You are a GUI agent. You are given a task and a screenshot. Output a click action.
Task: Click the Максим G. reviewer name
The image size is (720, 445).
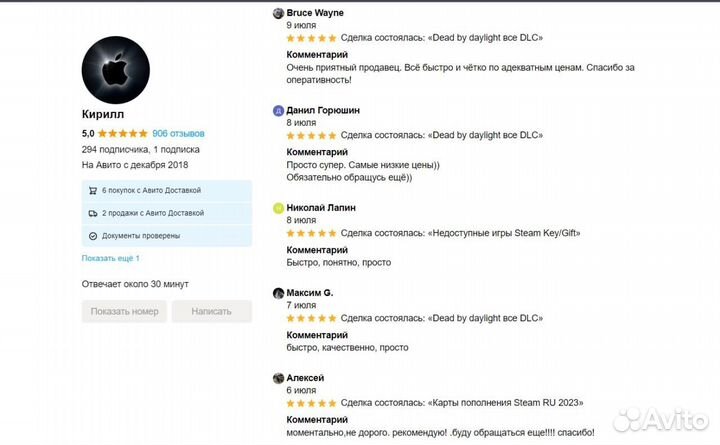pos(310,293)
